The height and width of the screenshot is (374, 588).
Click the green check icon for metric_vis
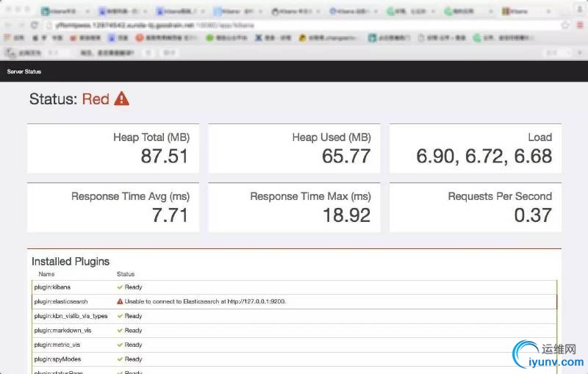120,345
